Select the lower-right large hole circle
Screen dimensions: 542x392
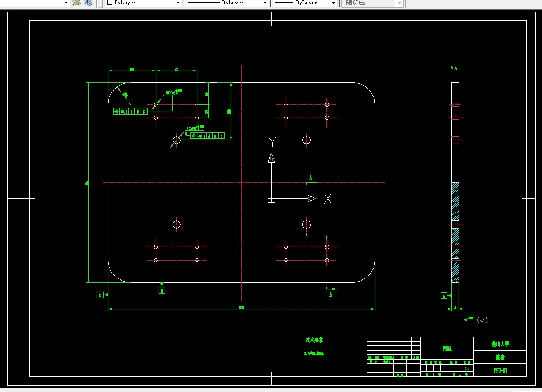click(306, 225)
